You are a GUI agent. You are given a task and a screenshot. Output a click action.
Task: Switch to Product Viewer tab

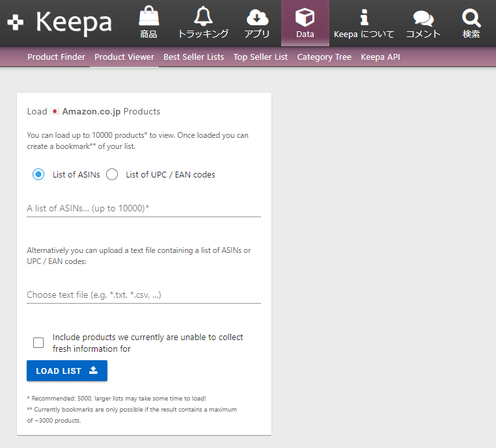(x=124, y=57)
